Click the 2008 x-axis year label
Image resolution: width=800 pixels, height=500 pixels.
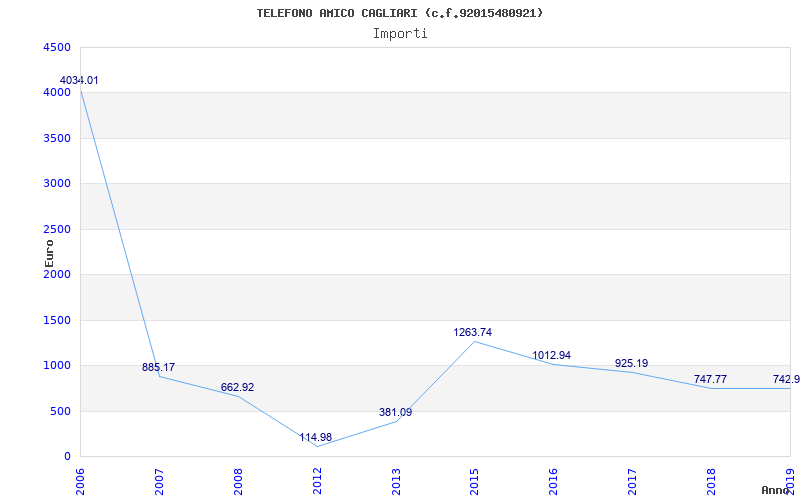(x=238, y=481)
